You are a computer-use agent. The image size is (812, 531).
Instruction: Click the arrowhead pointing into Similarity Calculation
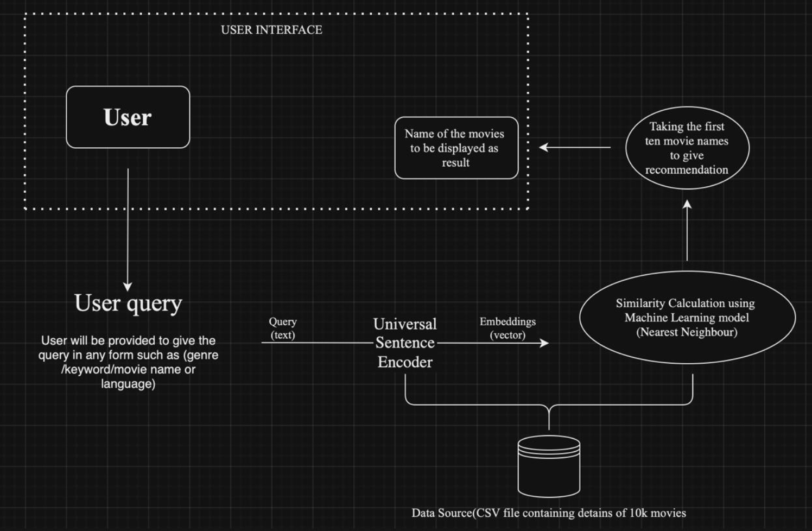click(544, 343)
